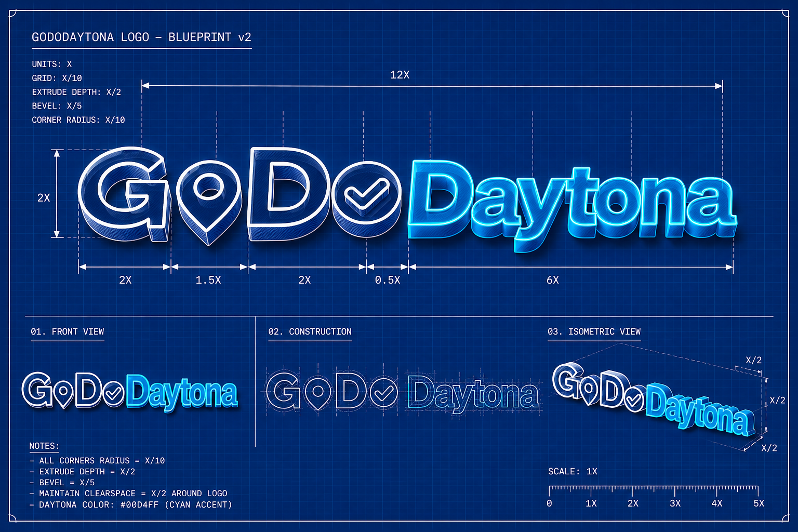Image resolution: width=798 pixels, height=532 pixels.
Task: Click the note "DAYTONA COLOR: #00D4FF (CYAN ACCENT)"
Action: point(135,505)
